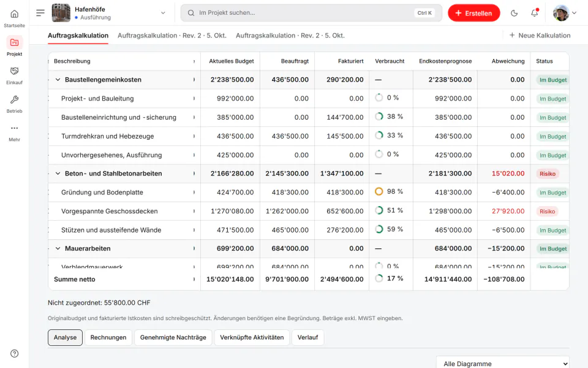
Task: Click the 51 % progress ring
Action: 379,210
